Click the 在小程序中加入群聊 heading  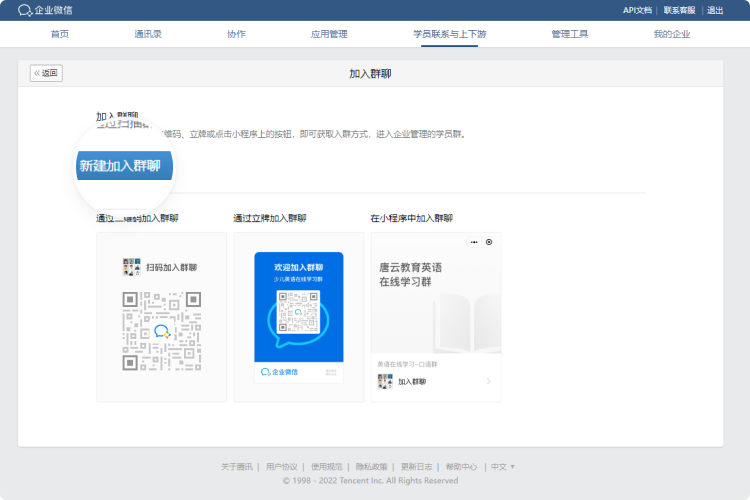(x=411, y=218)
